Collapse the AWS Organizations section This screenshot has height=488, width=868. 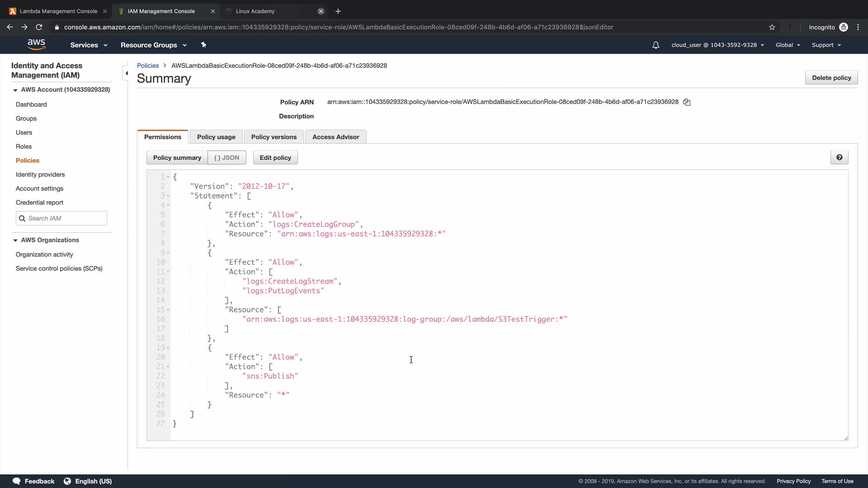(15, 240)
